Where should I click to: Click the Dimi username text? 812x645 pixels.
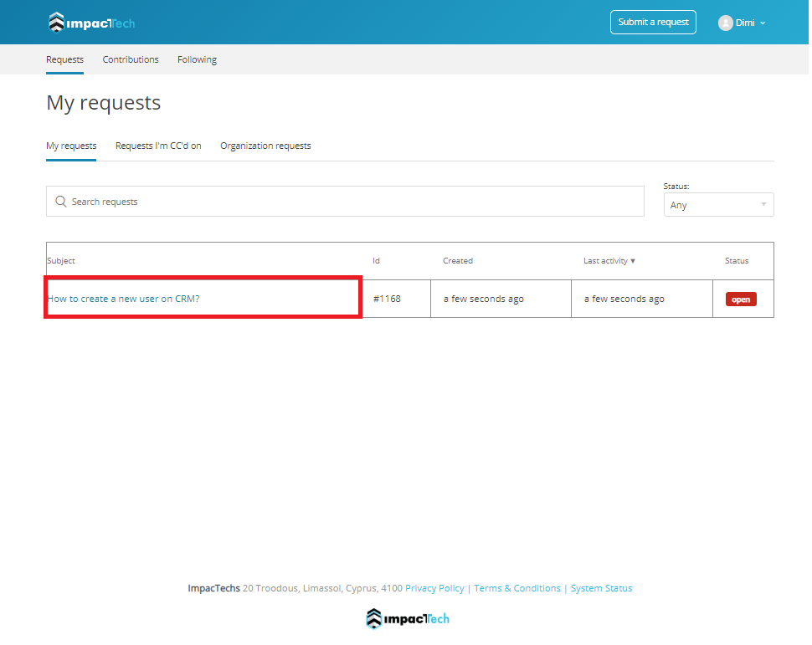click(745, 23)
